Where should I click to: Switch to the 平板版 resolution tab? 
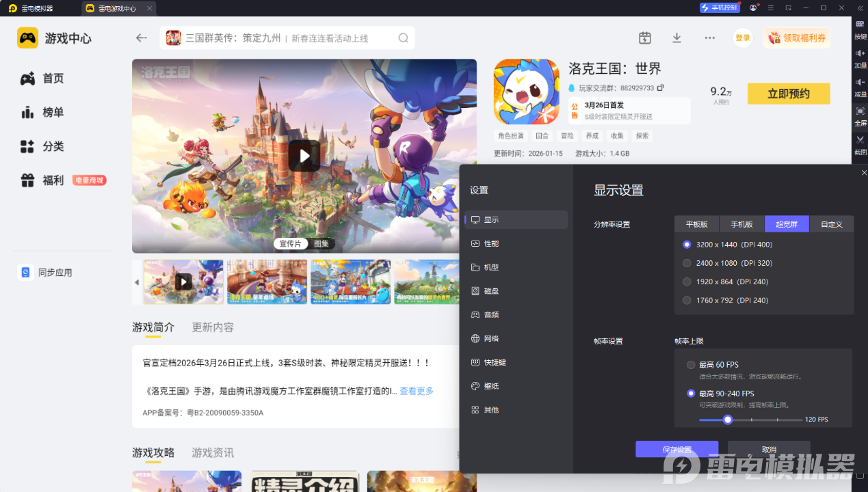[696, 224]
